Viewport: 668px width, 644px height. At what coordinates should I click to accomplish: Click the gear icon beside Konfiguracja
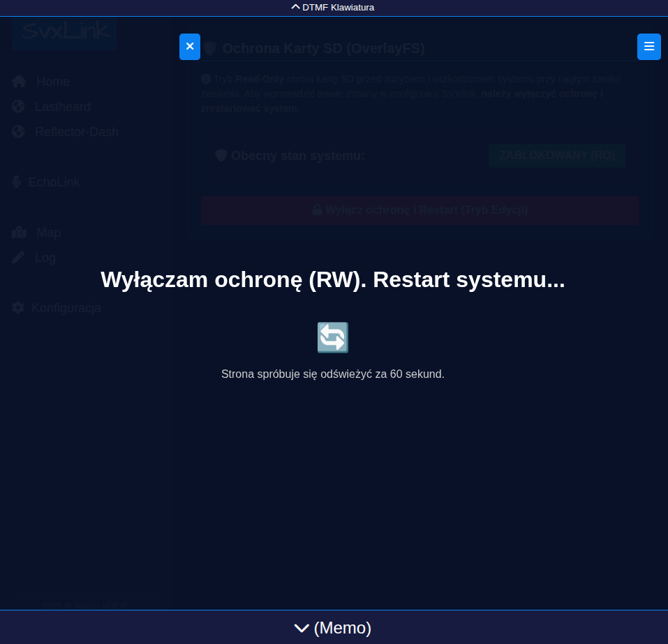coord(18,308)
